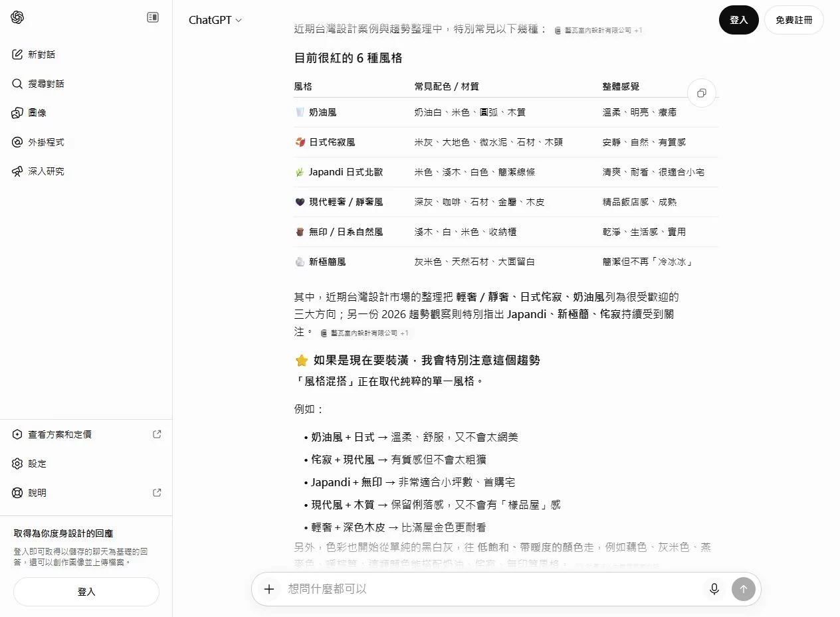The width and height of the screenshot is (840, 617).
Task: Click the 外掛程式 @ icon
Action: tap(17, 142)
